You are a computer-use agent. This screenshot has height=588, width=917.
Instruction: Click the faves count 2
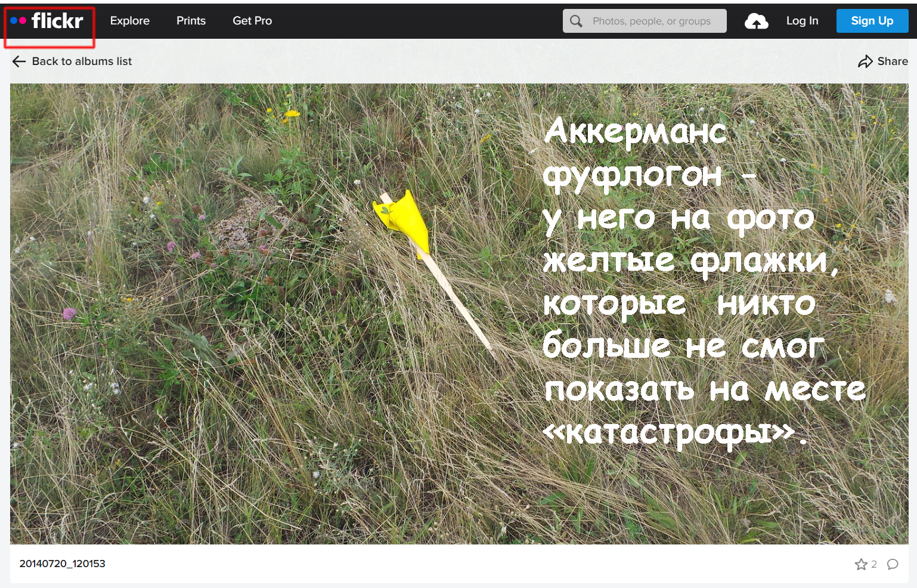874,564
